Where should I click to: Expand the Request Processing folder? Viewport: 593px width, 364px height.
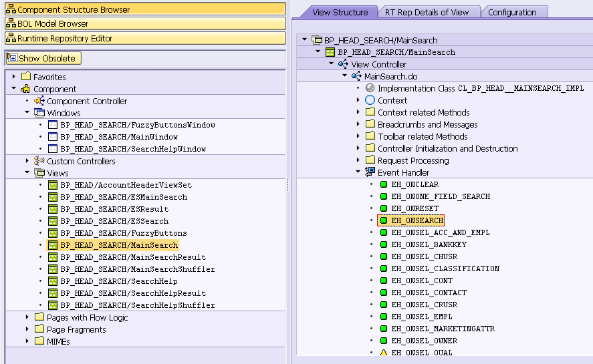click(x=358, y=160)
